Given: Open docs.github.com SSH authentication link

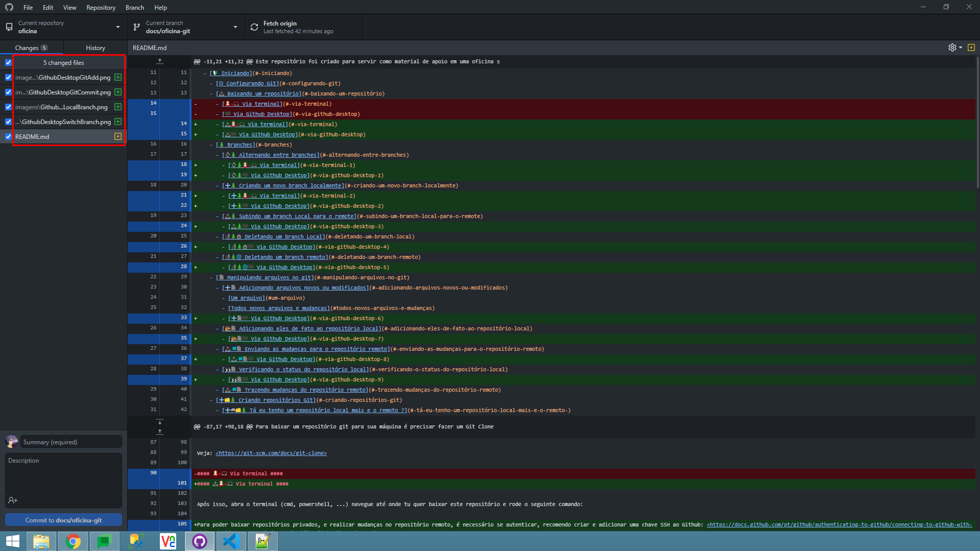Looking at the screenshot, I should [839, 524].
